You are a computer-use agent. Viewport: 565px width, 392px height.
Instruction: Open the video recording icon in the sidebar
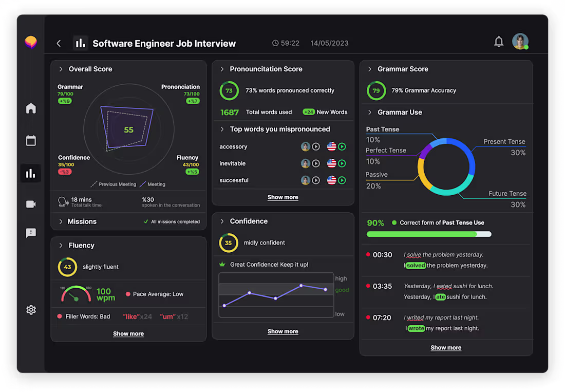pos(31,204)
